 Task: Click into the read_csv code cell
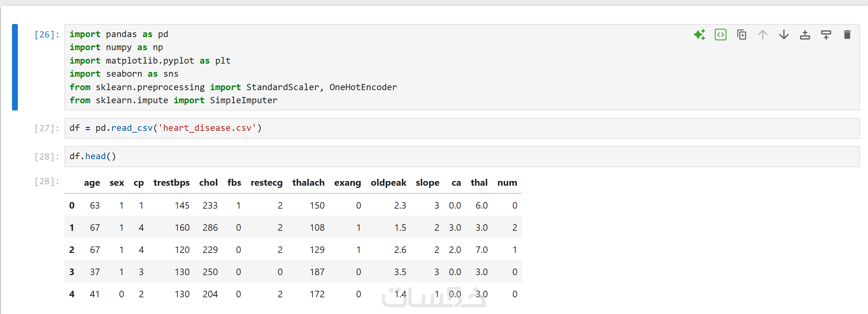[x=437, y=128]
